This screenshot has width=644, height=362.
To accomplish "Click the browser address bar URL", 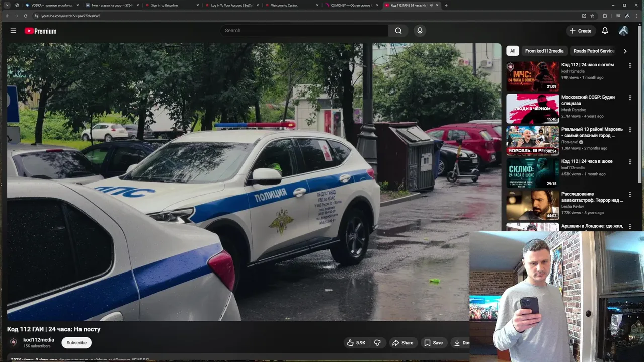I will (x=70, y=16).
